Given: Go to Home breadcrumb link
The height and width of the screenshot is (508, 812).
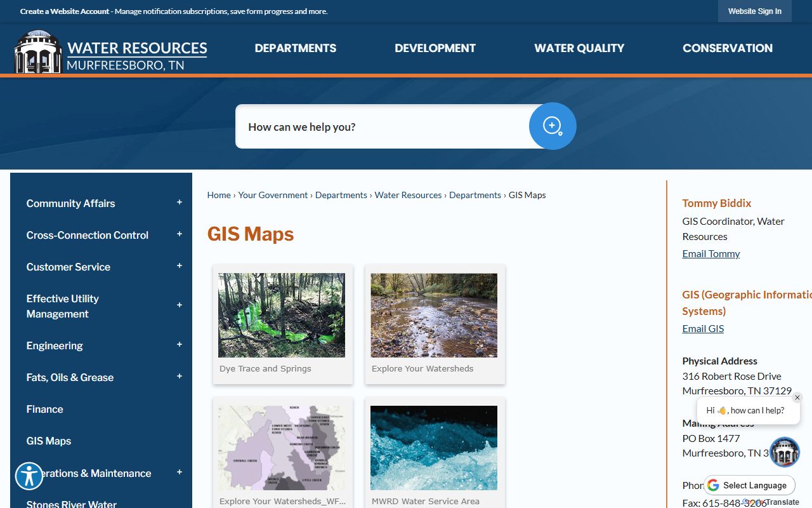Looking at the screenshot, I should [x=219, y=195].
